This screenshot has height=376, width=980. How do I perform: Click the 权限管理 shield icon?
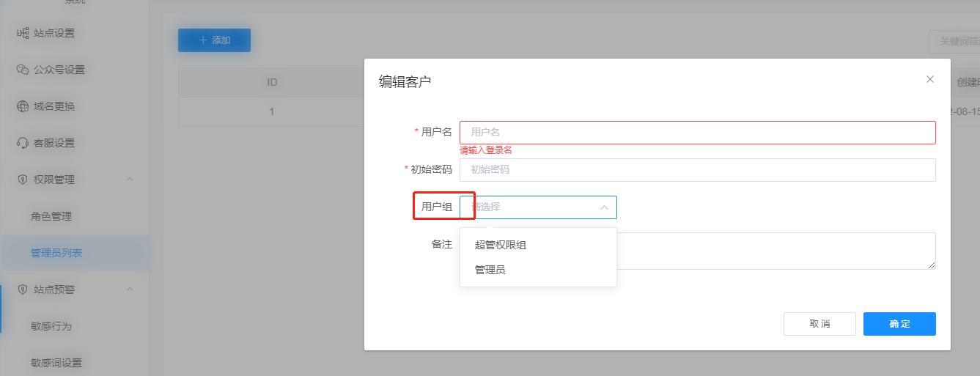(22, 180)
